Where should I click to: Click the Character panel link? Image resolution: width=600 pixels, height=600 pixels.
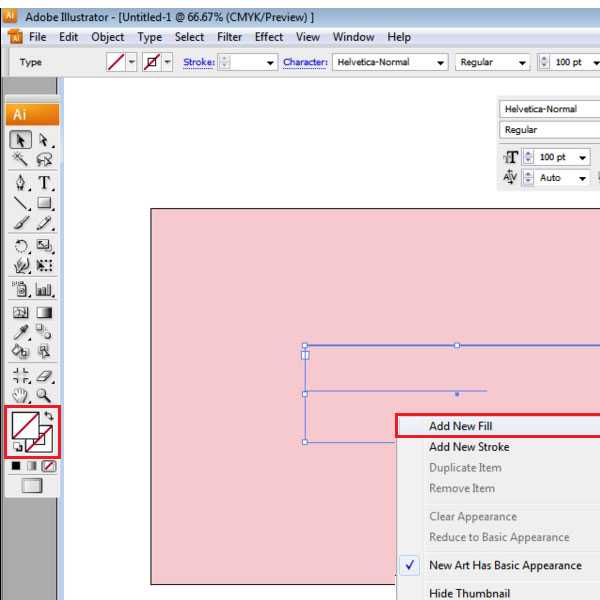pos(305,62)
